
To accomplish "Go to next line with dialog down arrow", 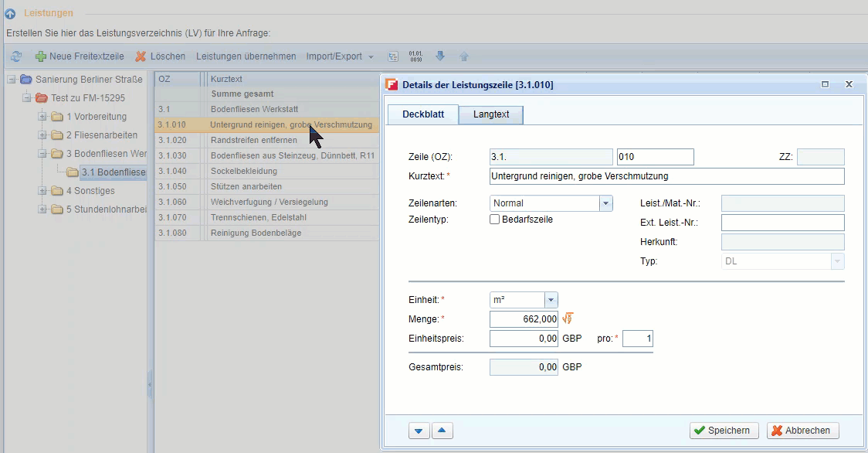I will point(419,431).
